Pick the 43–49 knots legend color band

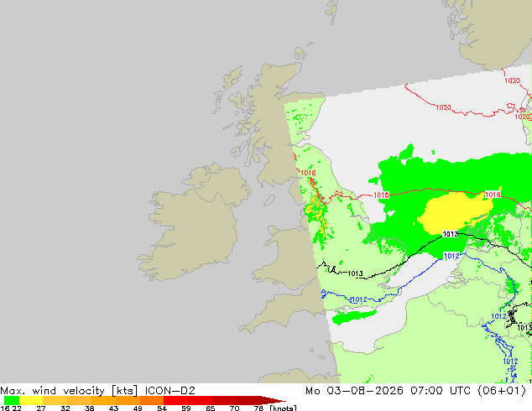point(128,400)
